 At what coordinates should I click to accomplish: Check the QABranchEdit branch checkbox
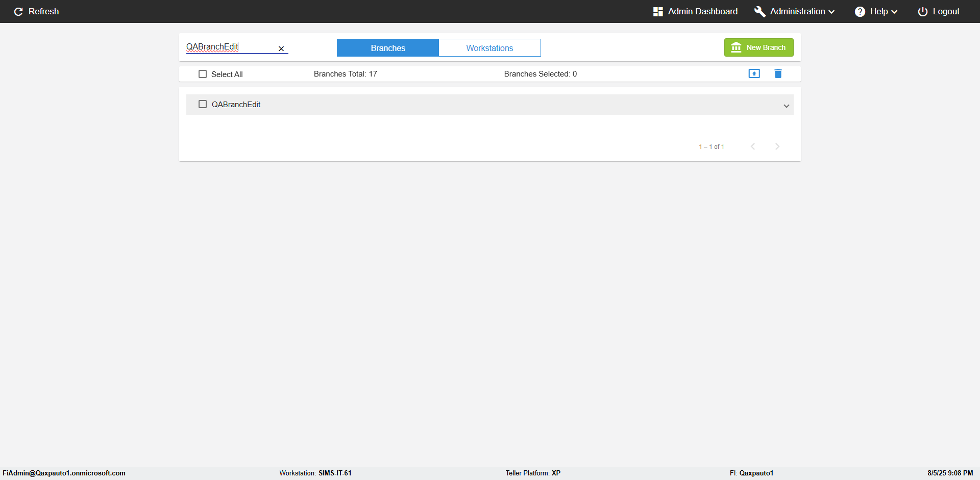[x=203, y=104]
